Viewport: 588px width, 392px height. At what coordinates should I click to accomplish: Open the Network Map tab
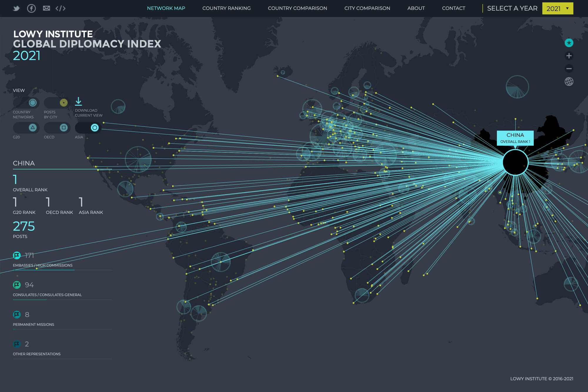166,8
